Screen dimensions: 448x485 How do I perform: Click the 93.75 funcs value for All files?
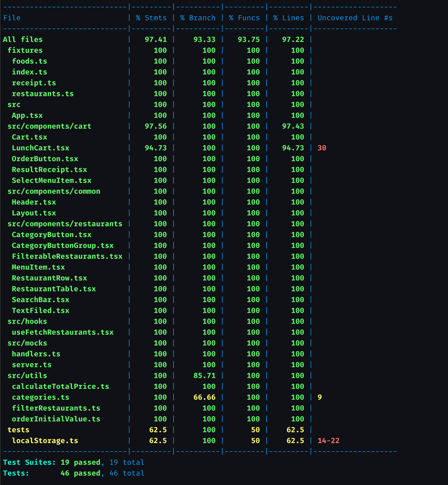pos(249,39)
